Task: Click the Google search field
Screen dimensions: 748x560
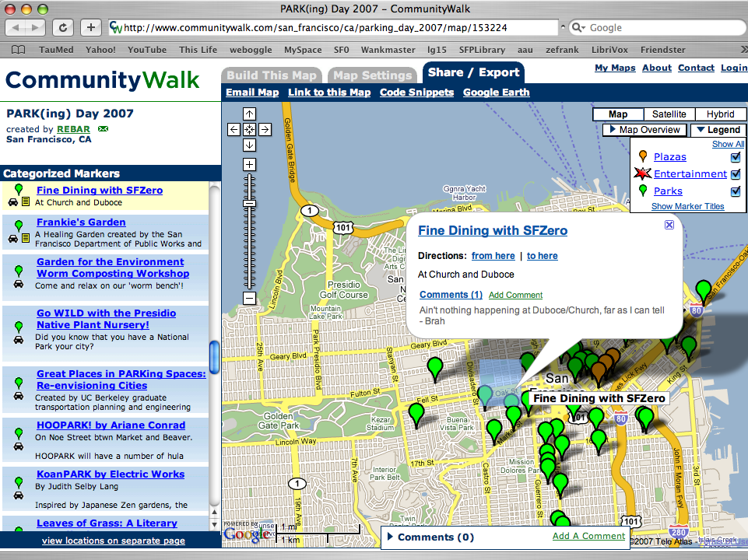Action: [662, 27]
